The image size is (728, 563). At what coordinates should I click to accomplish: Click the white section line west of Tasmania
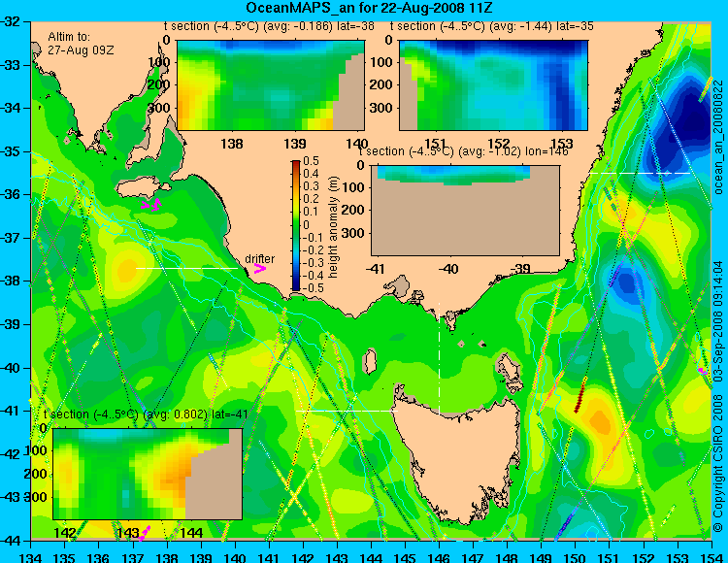(347, 411)
